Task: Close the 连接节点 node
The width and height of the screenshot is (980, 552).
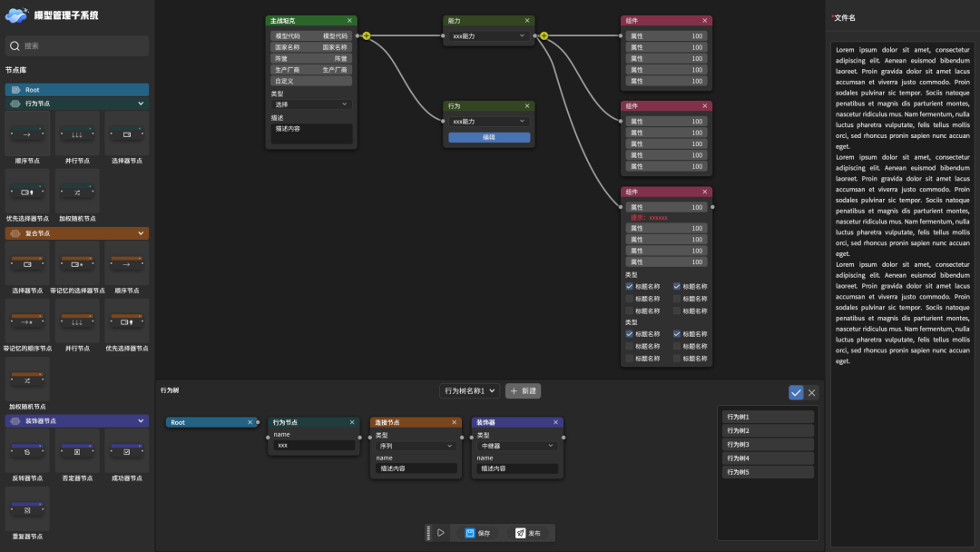Action: tap(455, 422)
